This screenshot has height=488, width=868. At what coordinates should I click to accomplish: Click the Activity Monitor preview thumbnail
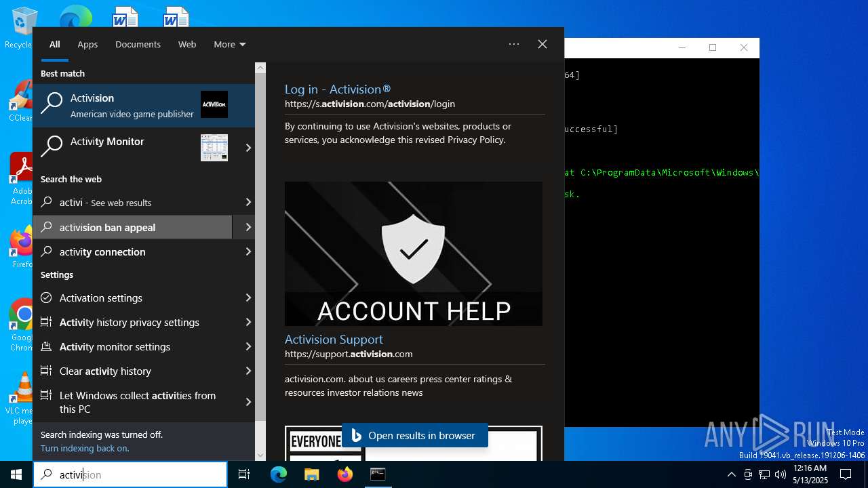coord(214,148)
